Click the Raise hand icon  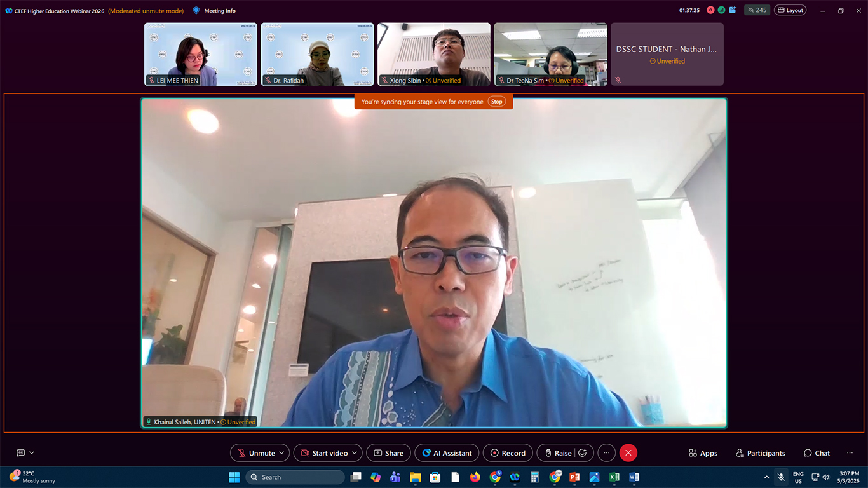559,452
